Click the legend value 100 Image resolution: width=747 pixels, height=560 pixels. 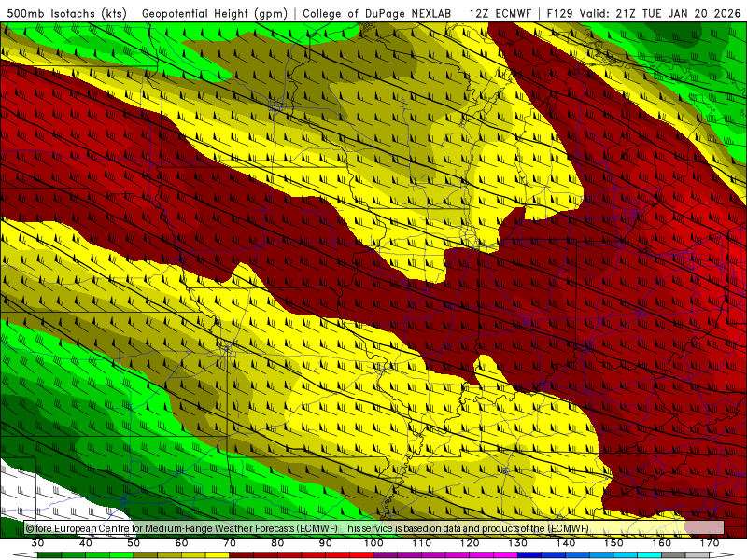point(373,543)
